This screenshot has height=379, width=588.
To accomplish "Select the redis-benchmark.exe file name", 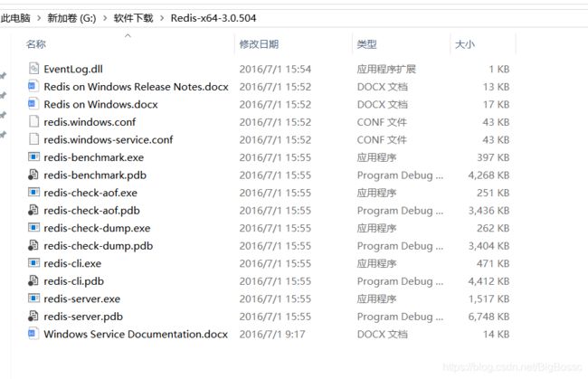I will click(94, 157).
